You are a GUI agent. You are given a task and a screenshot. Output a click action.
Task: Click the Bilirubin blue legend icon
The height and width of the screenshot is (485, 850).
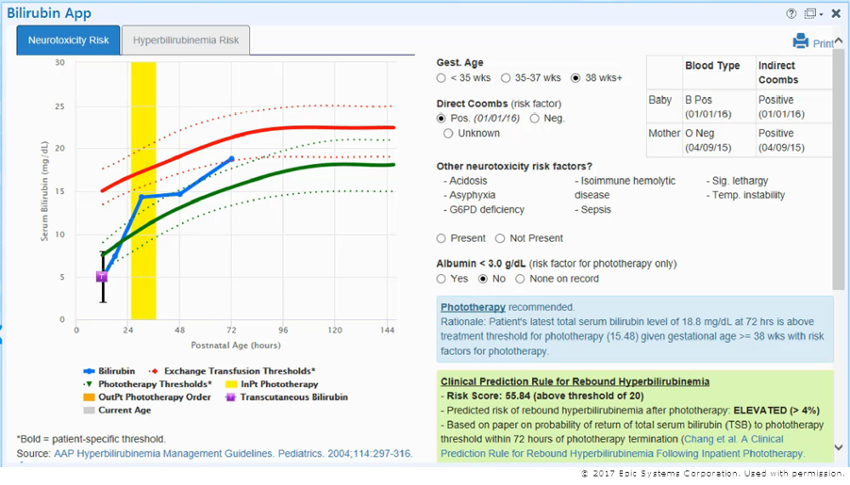tap(89, 371)
